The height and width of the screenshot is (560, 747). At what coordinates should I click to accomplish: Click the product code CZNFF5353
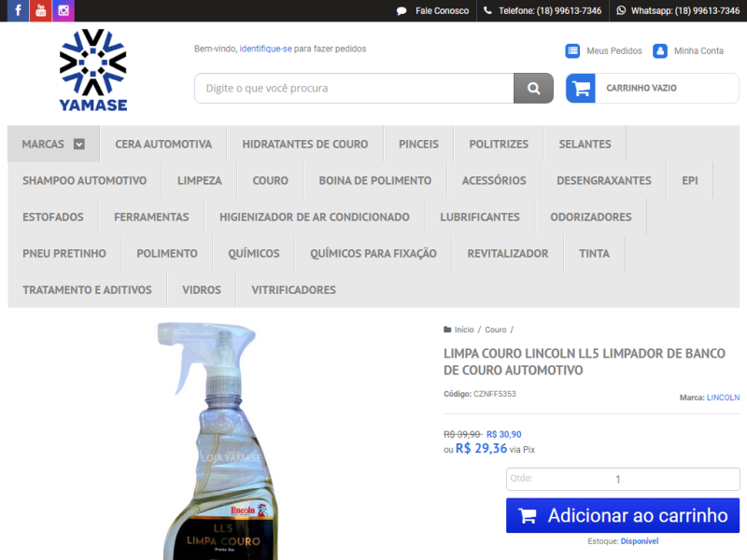[x=495, y=394]
